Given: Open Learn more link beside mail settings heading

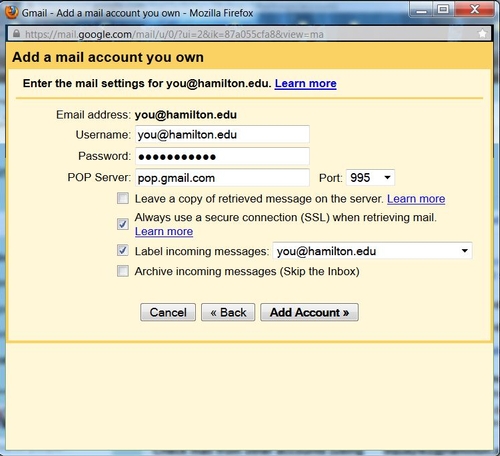Looking at the screenshot, I should click(305, 83).
